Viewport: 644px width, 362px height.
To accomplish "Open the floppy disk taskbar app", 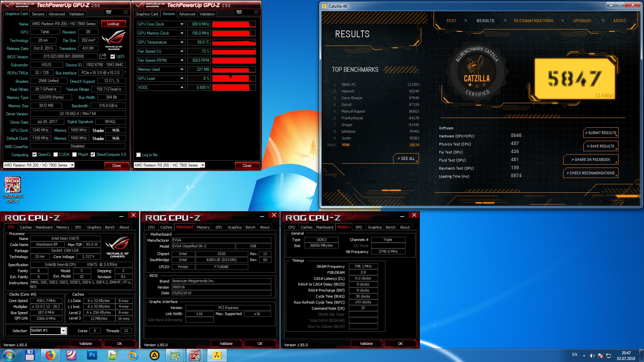I will click(x=30, y=355).
